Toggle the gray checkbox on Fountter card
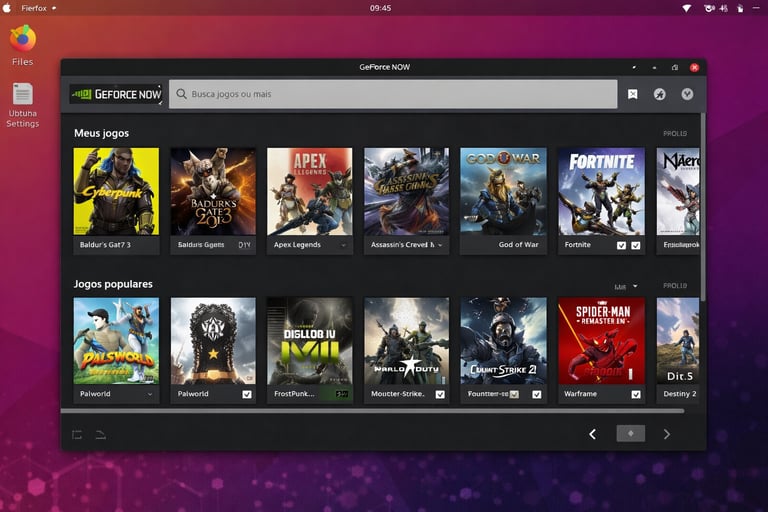The image size is (768, 512). coord(514,394)
